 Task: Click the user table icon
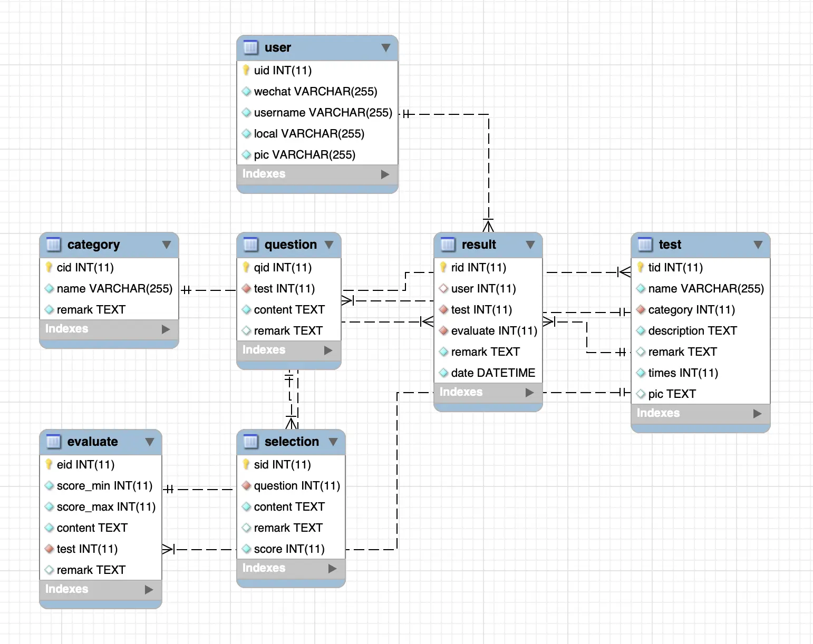(x=251, y=47)
